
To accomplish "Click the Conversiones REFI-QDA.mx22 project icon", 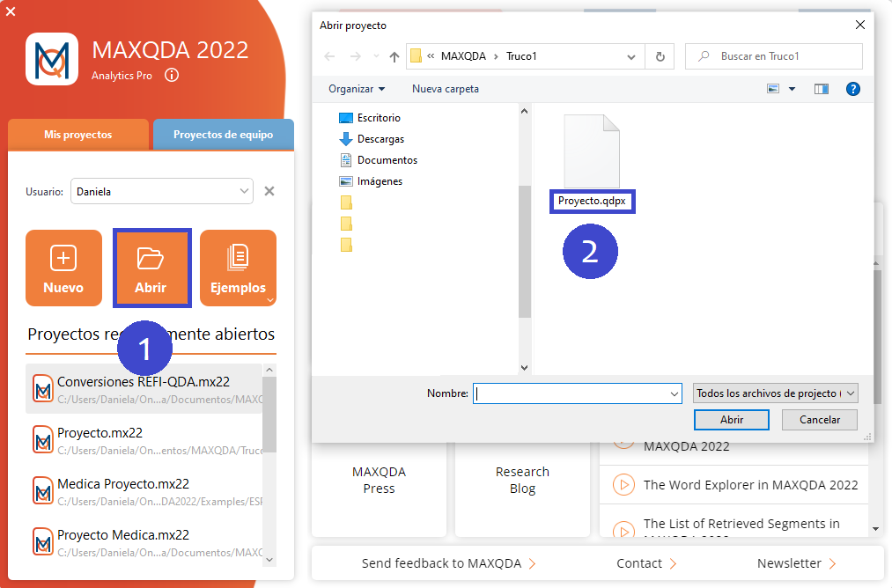I will [43, 389].
